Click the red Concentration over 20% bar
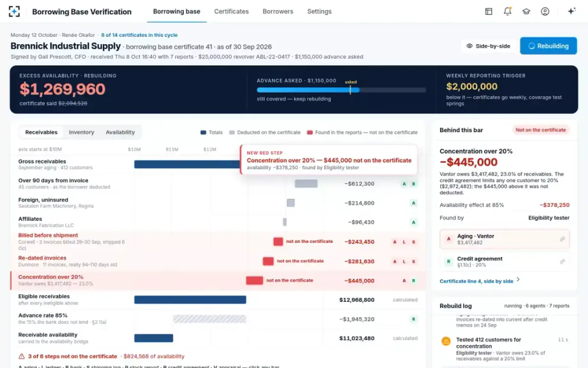Image resolution: width=588 pixels, height=368 pixels. point(254,281)
